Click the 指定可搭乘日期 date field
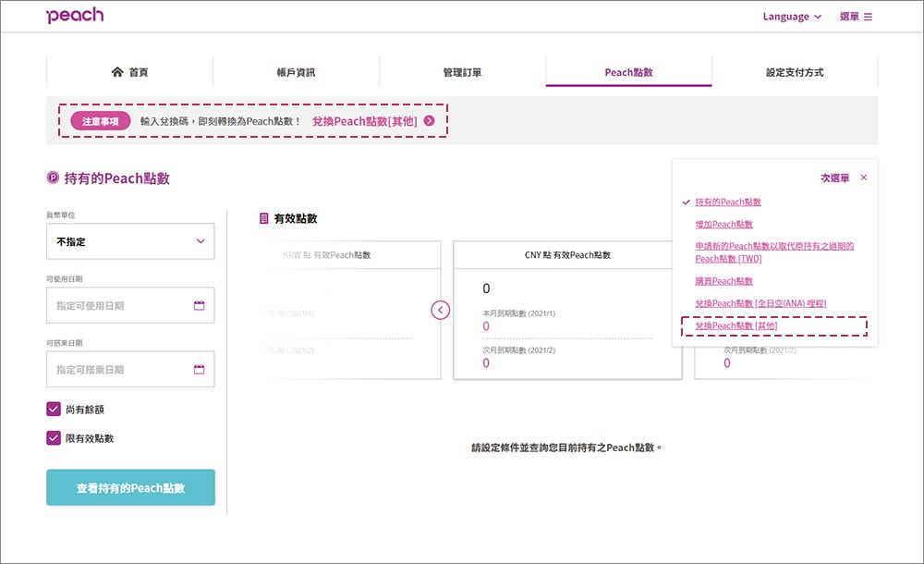 (x=130, y=369)
